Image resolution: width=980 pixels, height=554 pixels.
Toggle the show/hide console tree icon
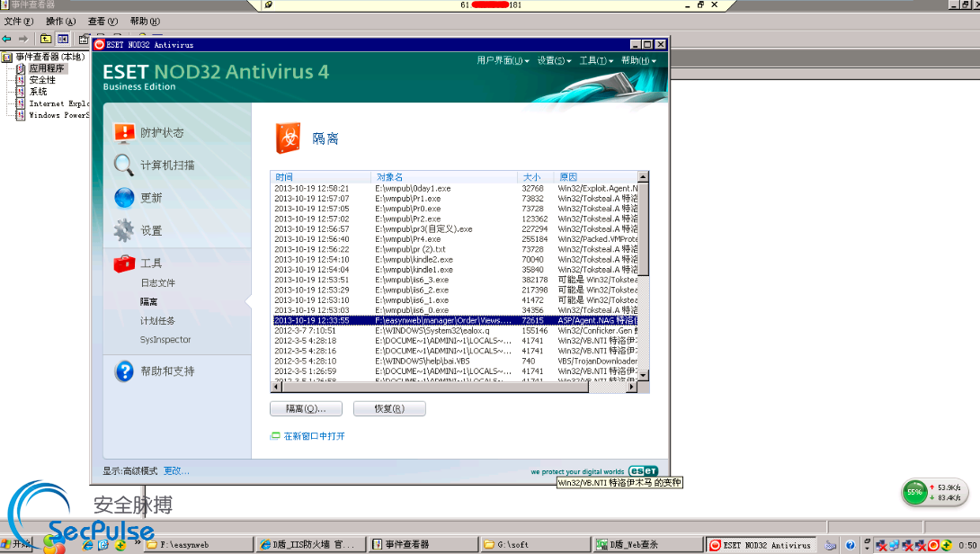pos(63,39)
